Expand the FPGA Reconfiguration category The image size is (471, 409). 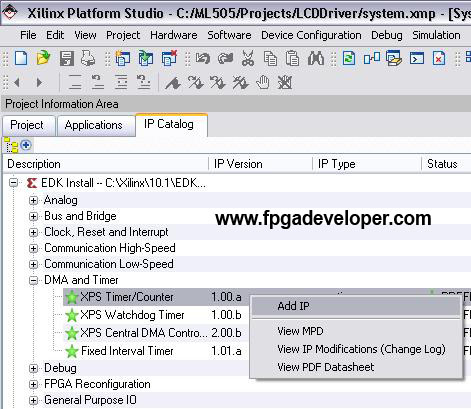click(x=33, y=384)
